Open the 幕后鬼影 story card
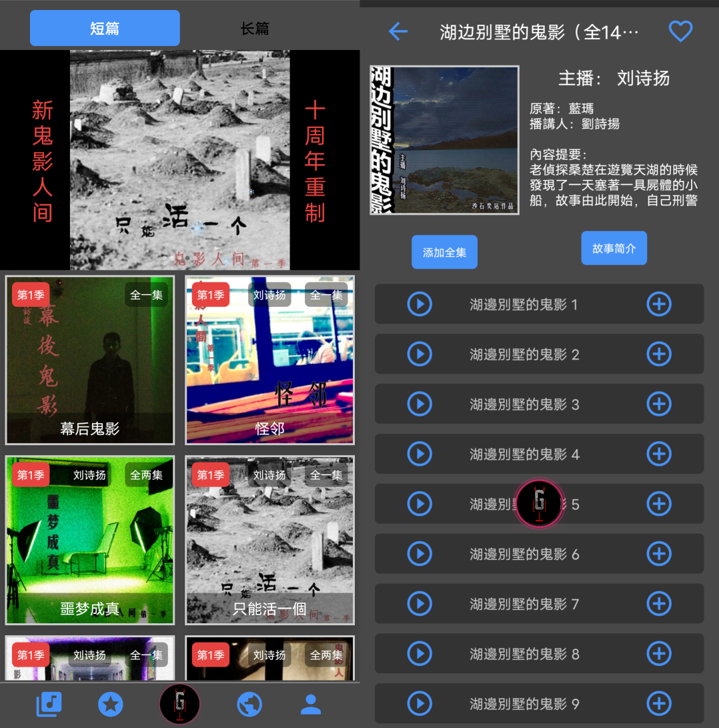This screenshot has height=728, width=719. tap(89, 360)
